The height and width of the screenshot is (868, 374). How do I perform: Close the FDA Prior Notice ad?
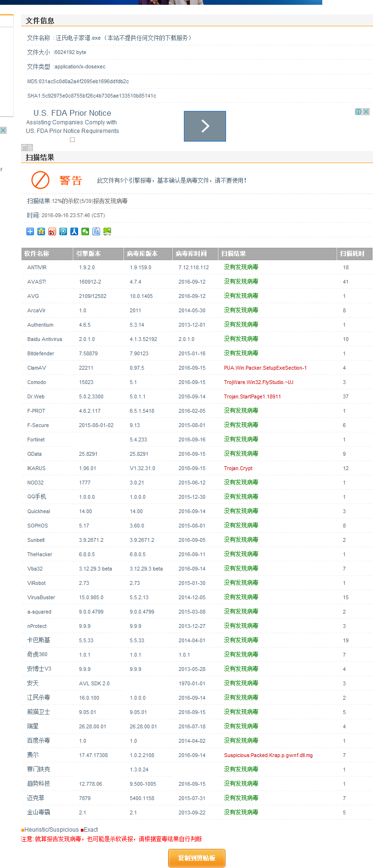tap(366, 111)
